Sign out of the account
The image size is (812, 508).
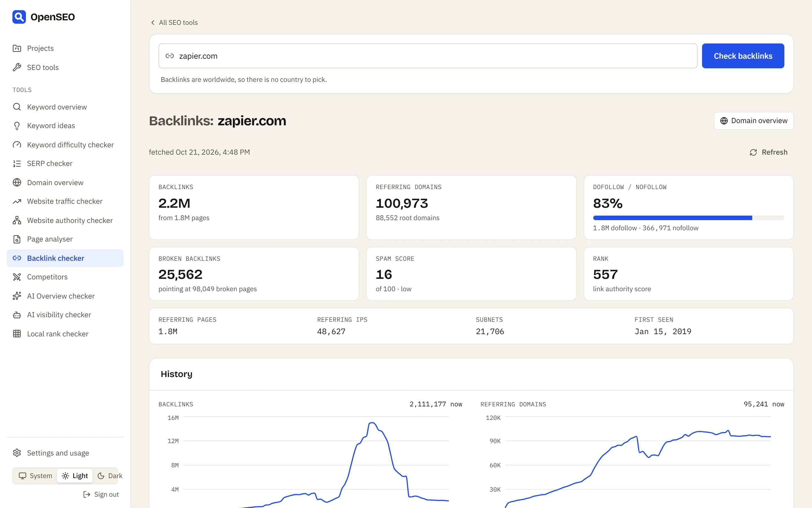coord(101,494)
